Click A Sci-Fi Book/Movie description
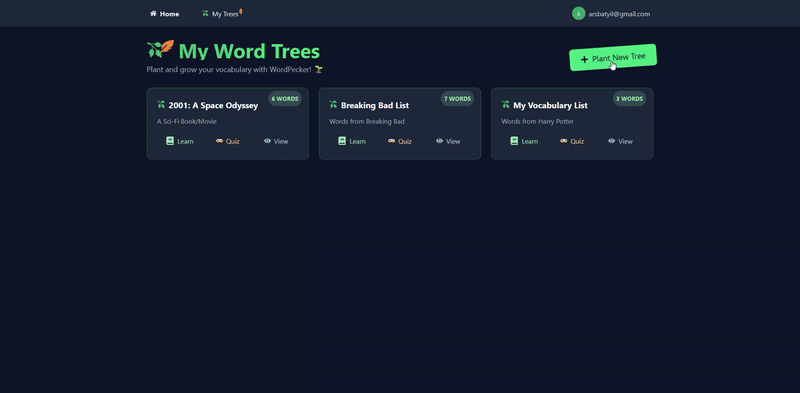The height and width of the screenshot is (393, 800). click(187, 121)
